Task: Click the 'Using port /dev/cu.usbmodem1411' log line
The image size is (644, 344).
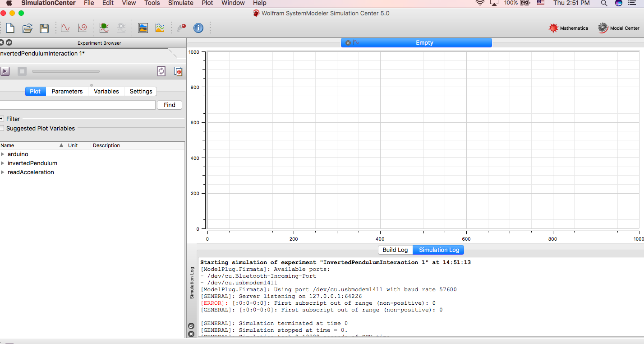Action: [329, 289]
